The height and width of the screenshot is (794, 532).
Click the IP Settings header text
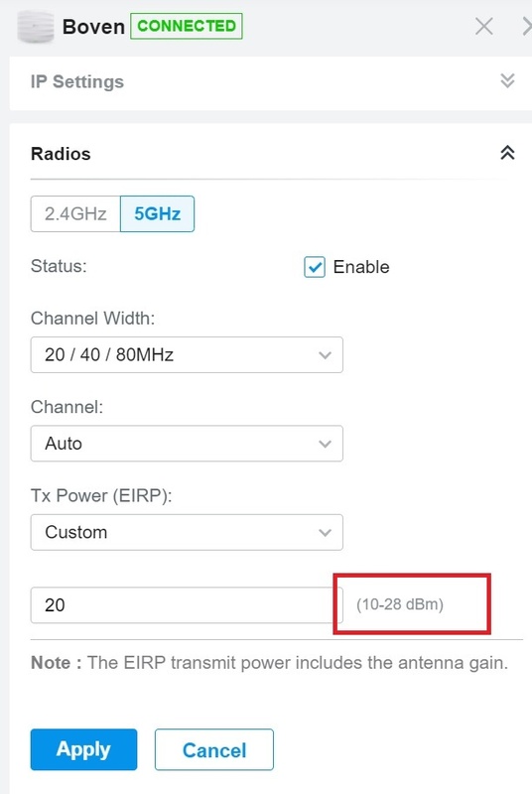[x=77, y=81]
